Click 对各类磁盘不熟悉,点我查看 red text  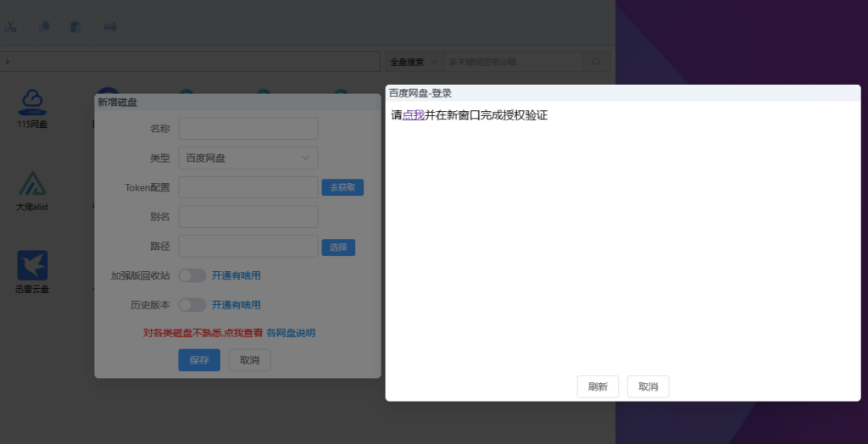click(203, 333)
